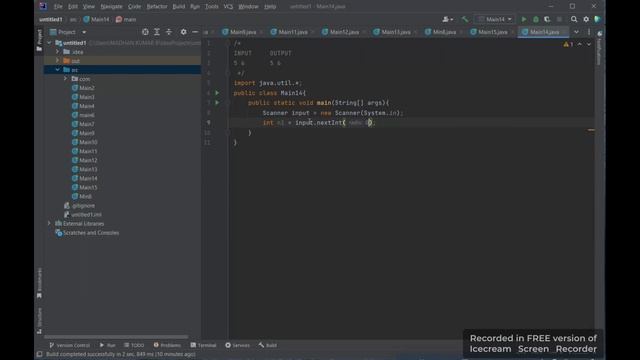Switch to Main15.java editor tab
Viewport: 640px width, 360px height.
[492, 32]
